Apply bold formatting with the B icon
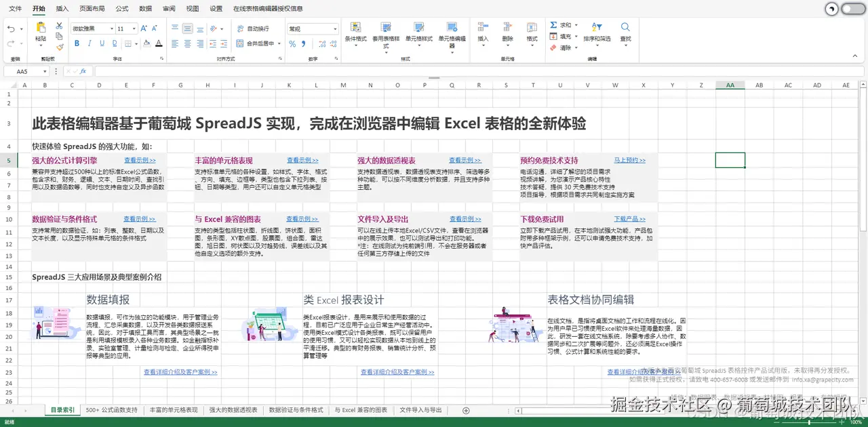The image size is (868, 427). pos(77,43)
